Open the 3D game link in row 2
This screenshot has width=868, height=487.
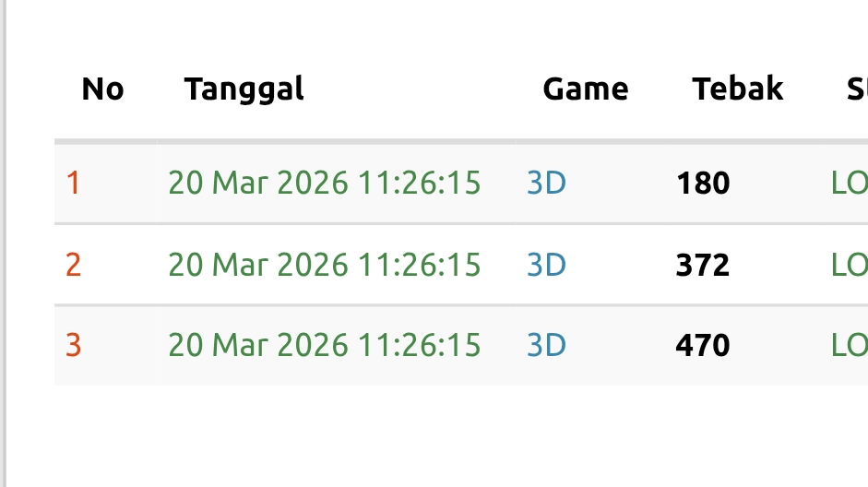(545, 266)
